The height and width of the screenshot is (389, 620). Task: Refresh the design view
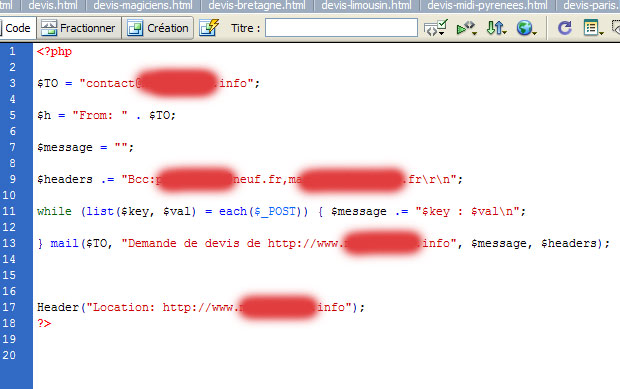coord(565,28)
